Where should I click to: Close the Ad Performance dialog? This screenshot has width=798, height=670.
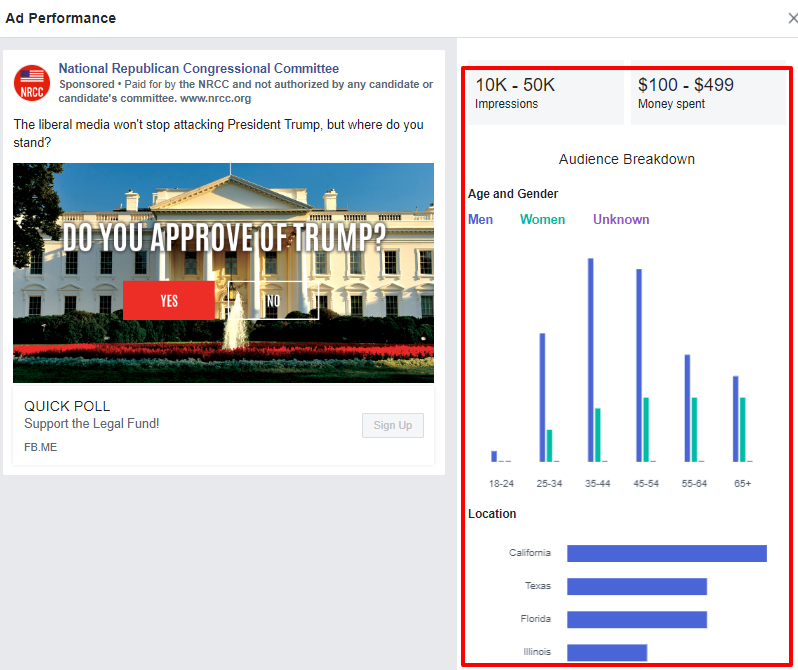pos(792,18)
